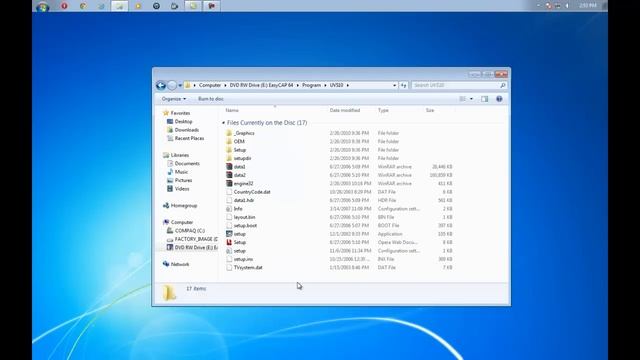640x360 pixels.
Task: Click the Explorer Forward arrow button
Action: click(x=172, y=85)
